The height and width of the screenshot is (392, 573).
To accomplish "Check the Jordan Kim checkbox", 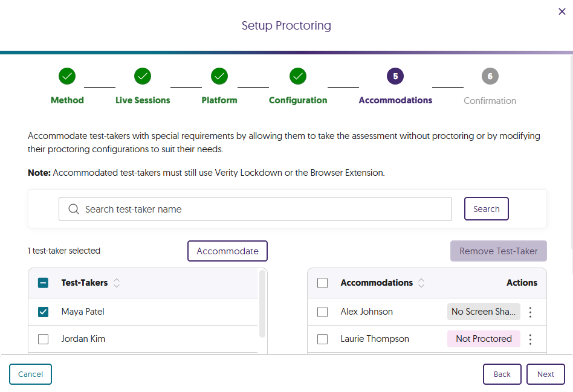I will 43,339.
